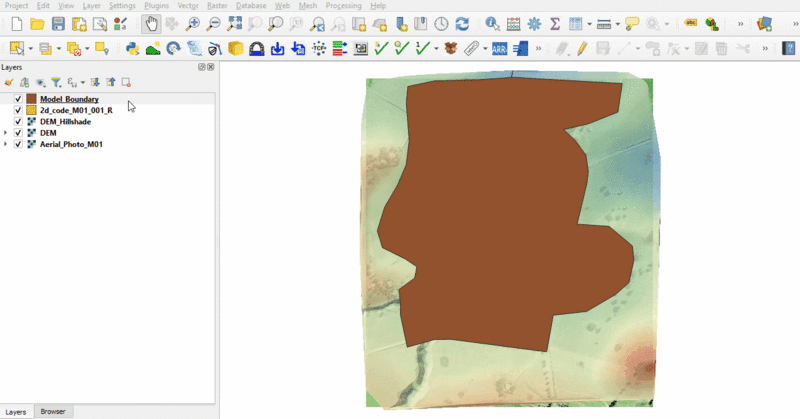Click the Model_Boundary brown color swatch
Viewport: 800px width, 419px height.
(x=32, y=99)
